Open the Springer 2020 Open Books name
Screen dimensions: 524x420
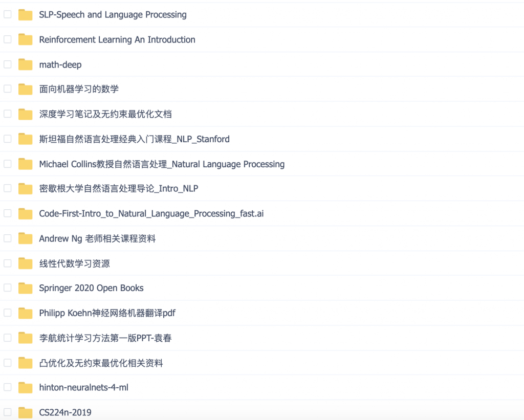91,288
